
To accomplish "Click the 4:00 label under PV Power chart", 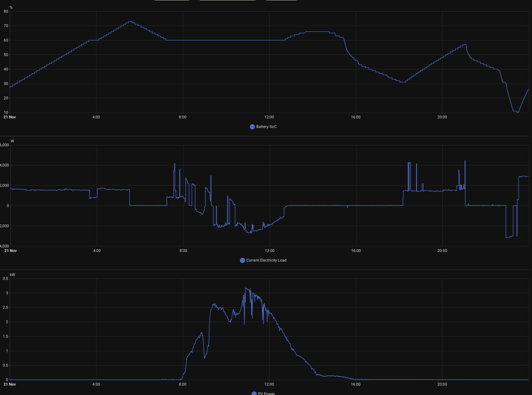I will [x=96, y=384].
